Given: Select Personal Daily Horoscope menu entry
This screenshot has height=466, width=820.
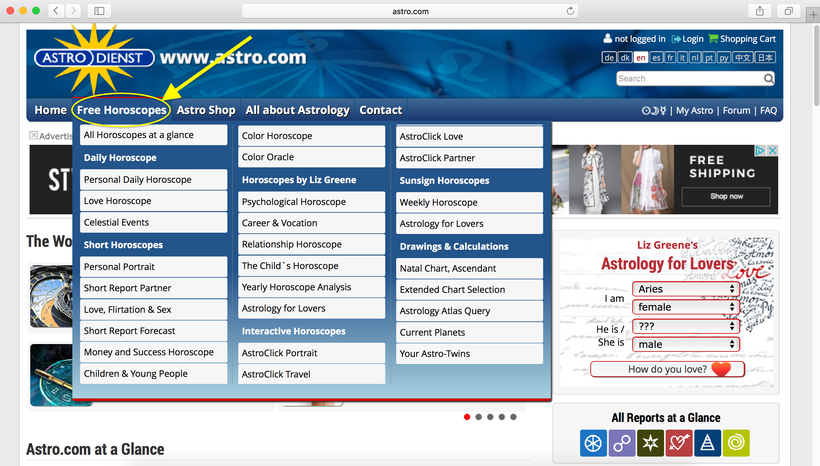Looking at the screenshot, I should pyautogui.click(x=153, y=179).
